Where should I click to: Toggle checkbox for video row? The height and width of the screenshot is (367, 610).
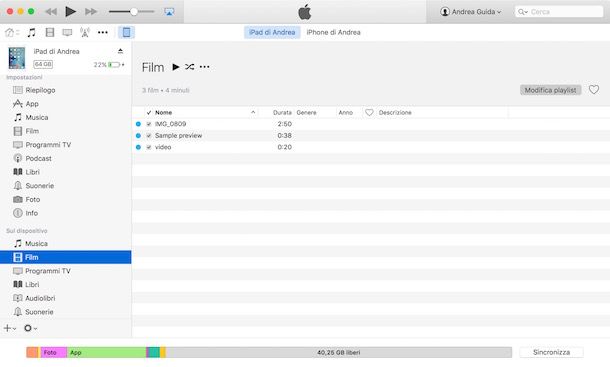(x=149, y=147)
